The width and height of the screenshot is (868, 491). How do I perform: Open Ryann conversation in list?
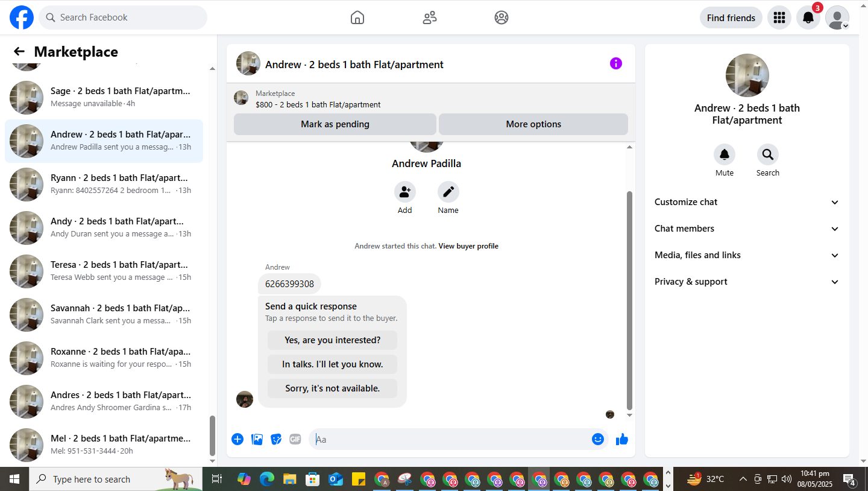(x=104, y=184)
